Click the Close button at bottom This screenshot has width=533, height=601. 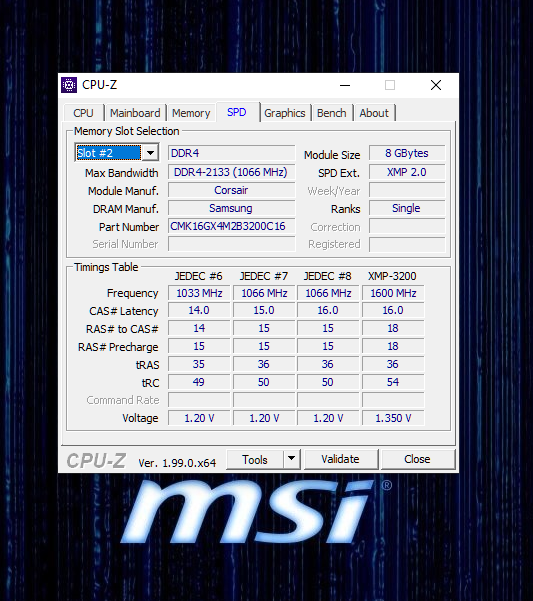point(417,459)
